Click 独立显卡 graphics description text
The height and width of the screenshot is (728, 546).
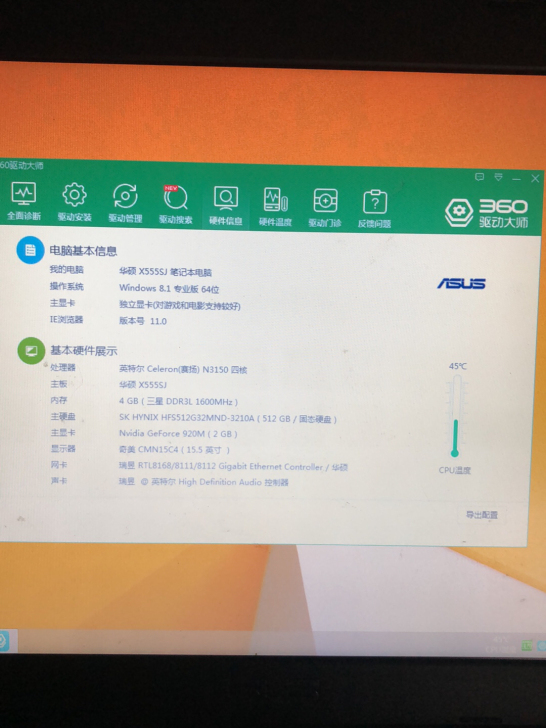180,306
